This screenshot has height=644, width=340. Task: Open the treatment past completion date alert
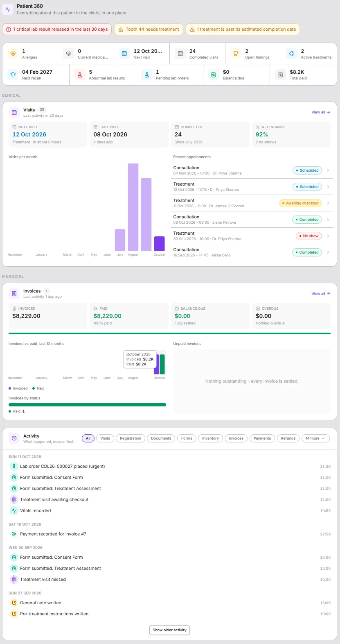tap(243, 29)
